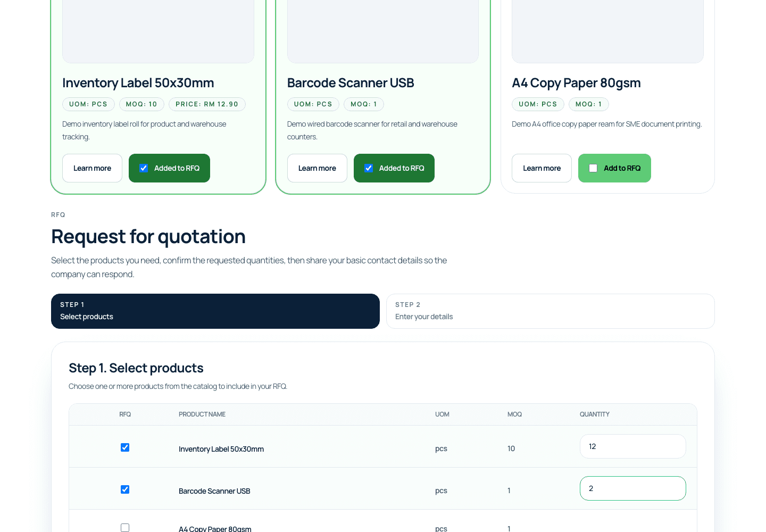This screenshot has height=532, width=766.
Task: Click the UOM column header
Action: pyautogui.click(x=442, y=414)
